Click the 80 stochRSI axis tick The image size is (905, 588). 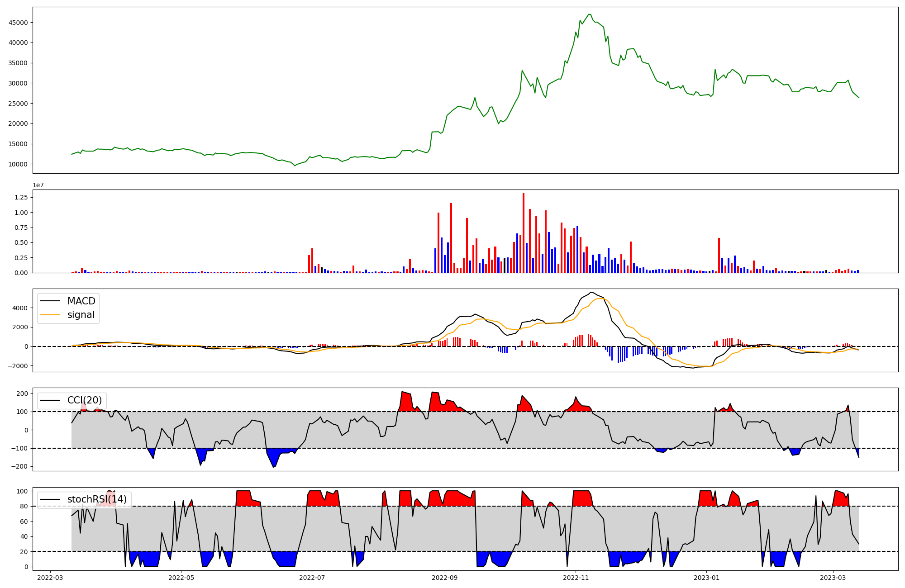point(24,506)
